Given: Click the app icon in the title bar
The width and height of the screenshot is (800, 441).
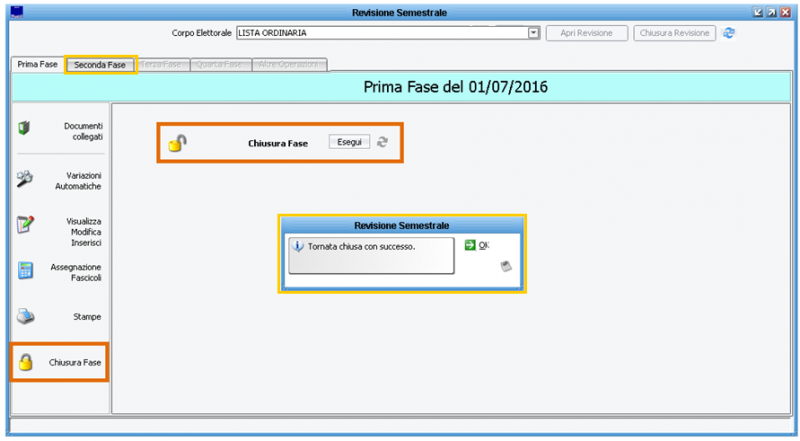Looking at the screenshot, I should [17, 12].
